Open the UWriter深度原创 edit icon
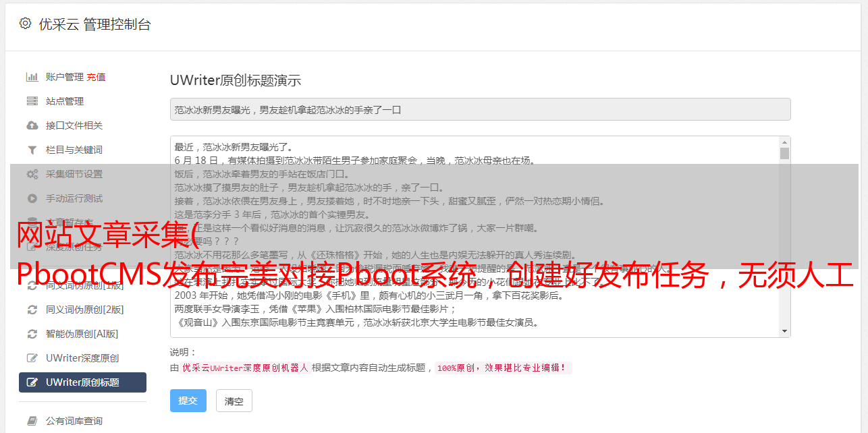Viewport: 868px width, 433px height. 32,358
